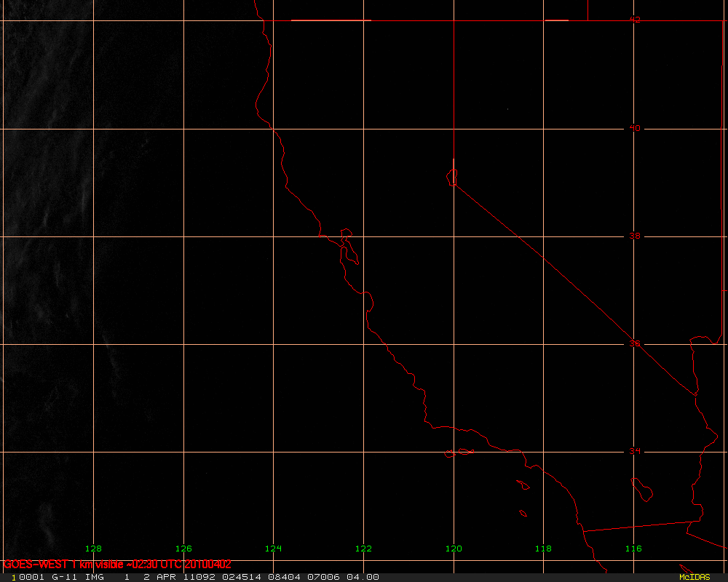Click the 36 latitude label
The height and width of the screenshot is (582, 728).
[x=635, y=343]
